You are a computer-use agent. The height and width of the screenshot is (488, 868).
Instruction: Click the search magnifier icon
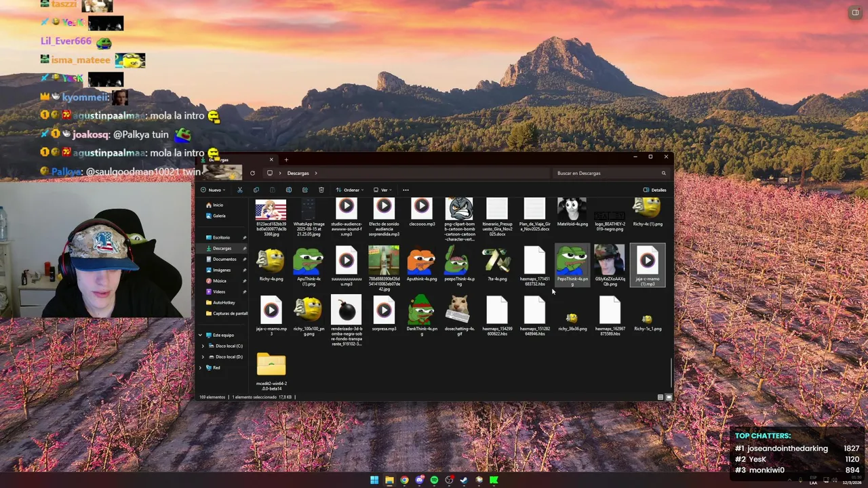pyautogui.click(x=663, y=173)
